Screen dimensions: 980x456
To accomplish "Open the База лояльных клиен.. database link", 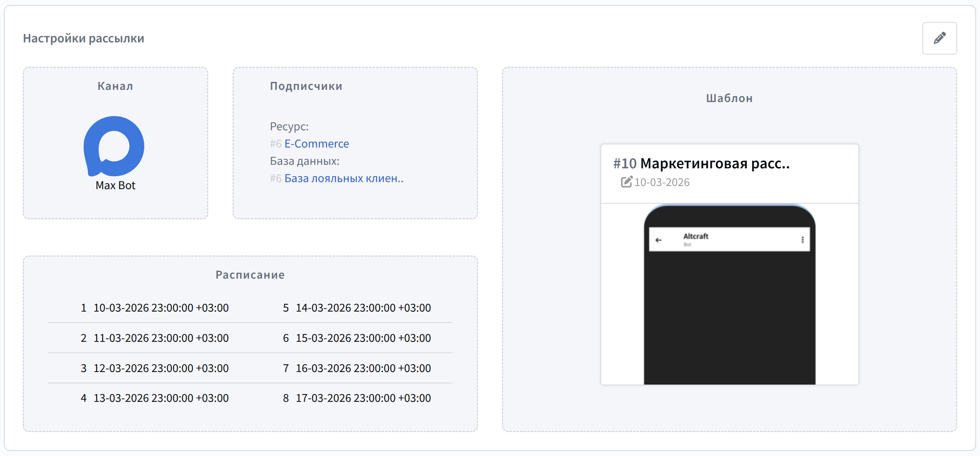I will (344, 178).
